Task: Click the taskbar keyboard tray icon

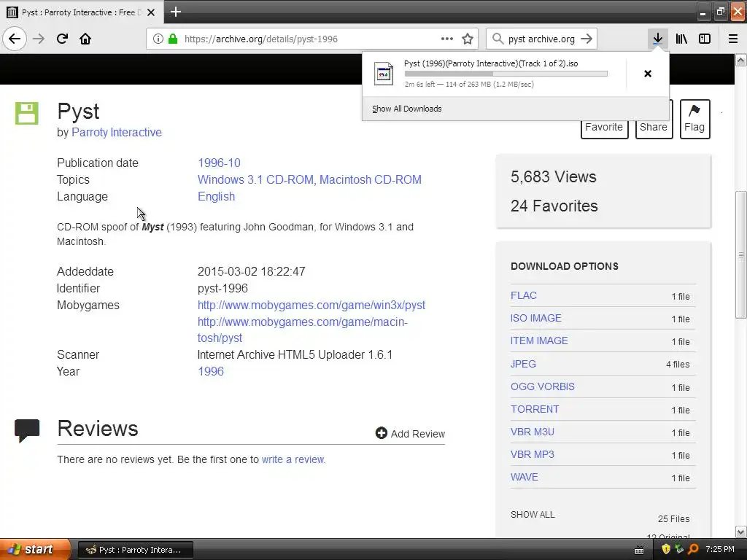Action: click(x=639, y=550)
